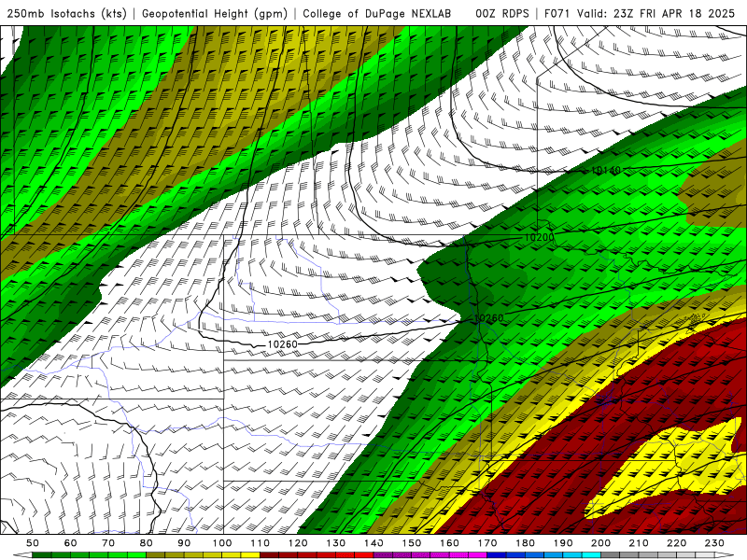Select the "Valid: 23Z FRI APR 18 2025" timestamp
The width and height of the screenshot is (747, 560).
tap(656, 13)
